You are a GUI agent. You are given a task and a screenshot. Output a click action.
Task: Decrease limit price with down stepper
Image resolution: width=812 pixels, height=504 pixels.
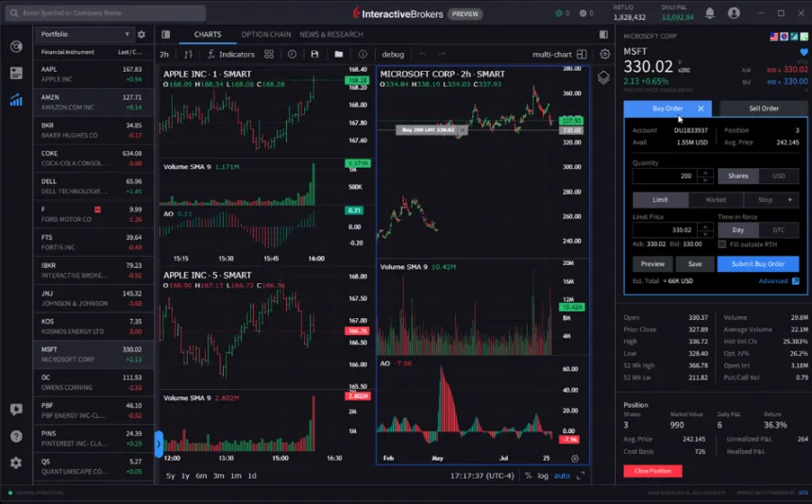[704, 234]
